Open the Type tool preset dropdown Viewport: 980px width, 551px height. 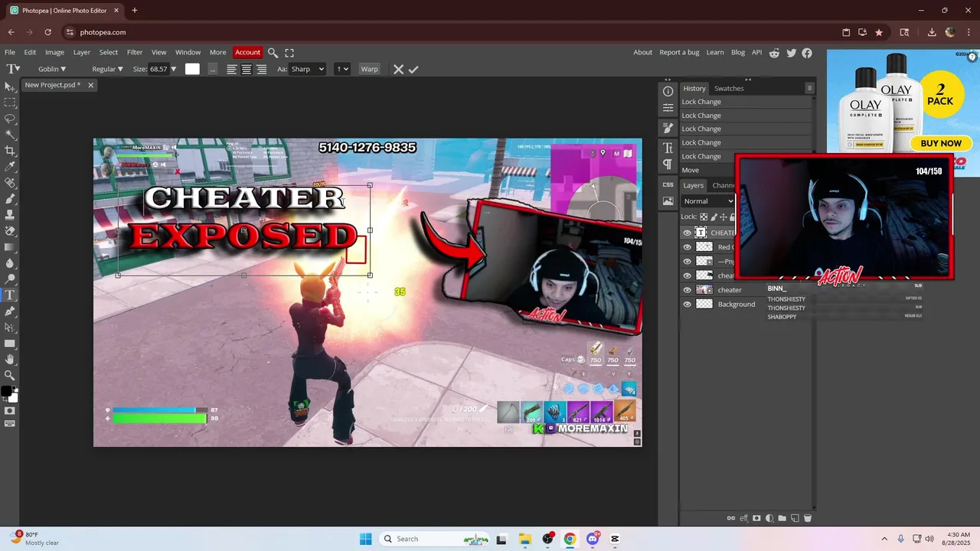click(13, 69)
